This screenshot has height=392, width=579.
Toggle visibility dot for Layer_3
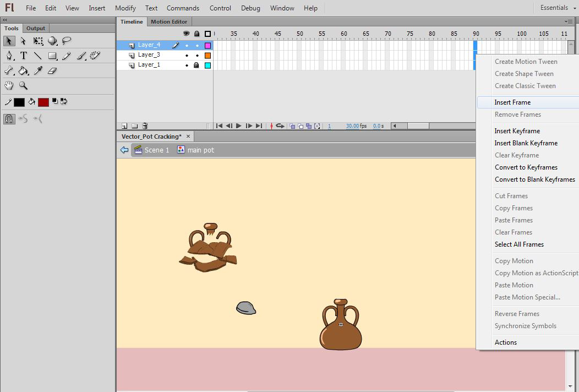[x=187, y=55]
